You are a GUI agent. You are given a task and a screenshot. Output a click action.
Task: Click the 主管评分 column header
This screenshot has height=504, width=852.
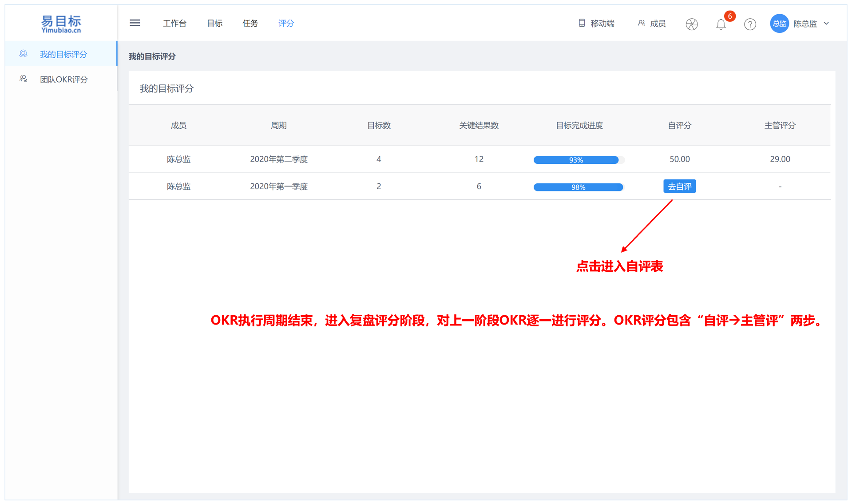tap(780, 125)
